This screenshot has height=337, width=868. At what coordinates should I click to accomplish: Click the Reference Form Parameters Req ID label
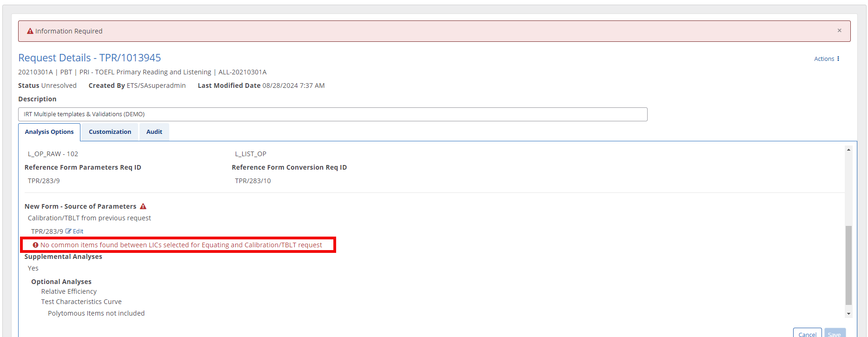pos(83,167)
